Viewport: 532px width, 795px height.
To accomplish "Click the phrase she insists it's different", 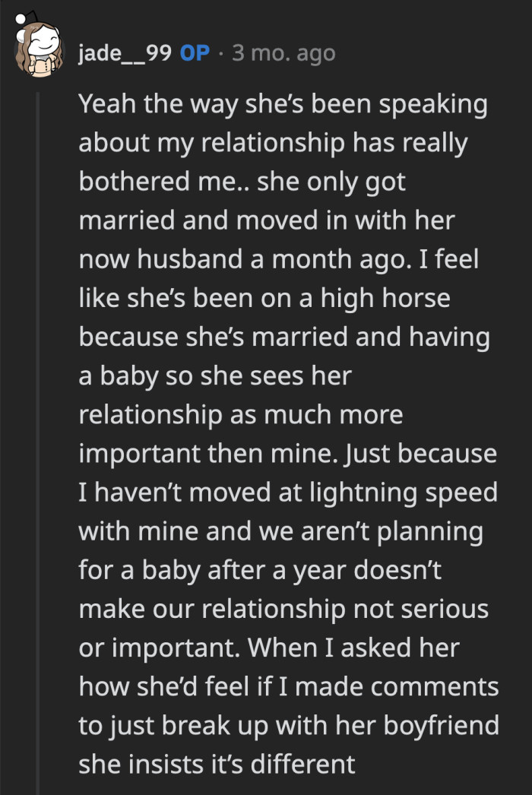I will point(218,763).
